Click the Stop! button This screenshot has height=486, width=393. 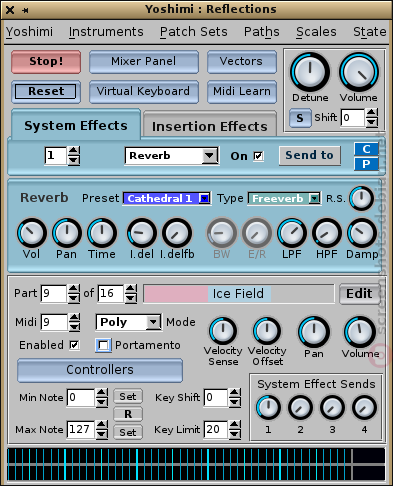click(46, 62)
